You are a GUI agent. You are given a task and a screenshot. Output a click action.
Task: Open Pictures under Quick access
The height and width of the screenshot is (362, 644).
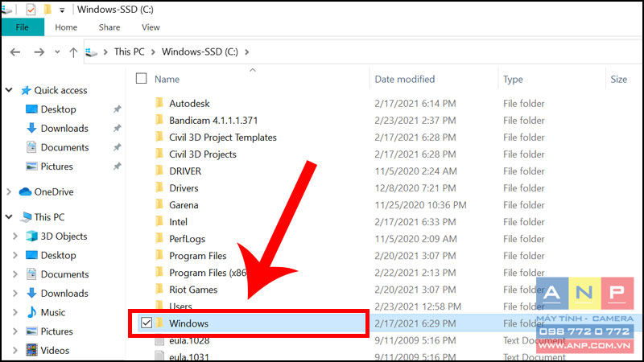56,167
